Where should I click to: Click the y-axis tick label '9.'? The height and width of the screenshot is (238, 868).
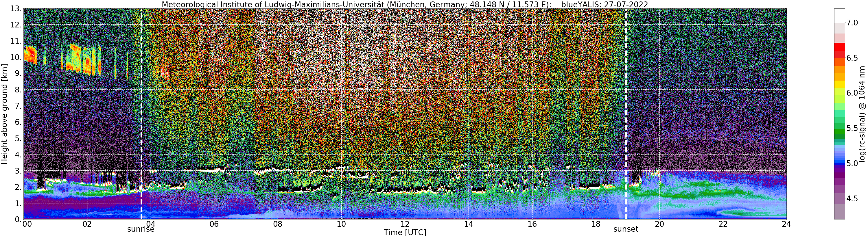click(18, 73)
